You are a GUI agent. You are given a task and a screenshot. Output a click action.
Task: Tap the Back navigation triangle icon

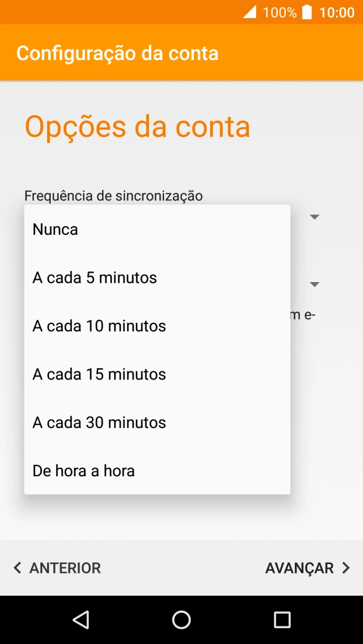point(81,620)
